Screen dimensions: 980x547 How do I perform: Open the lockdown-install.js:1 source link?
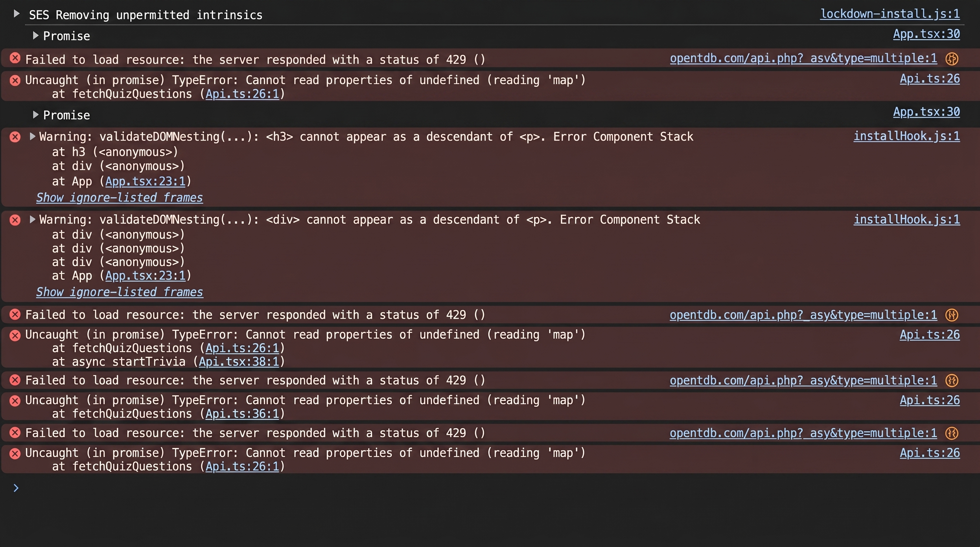coord(890,14)
